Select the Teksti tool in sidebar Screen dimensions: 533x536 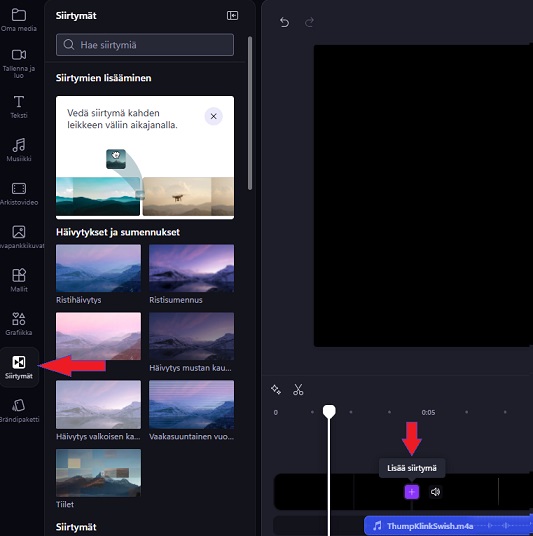click(x=18, y=107)
